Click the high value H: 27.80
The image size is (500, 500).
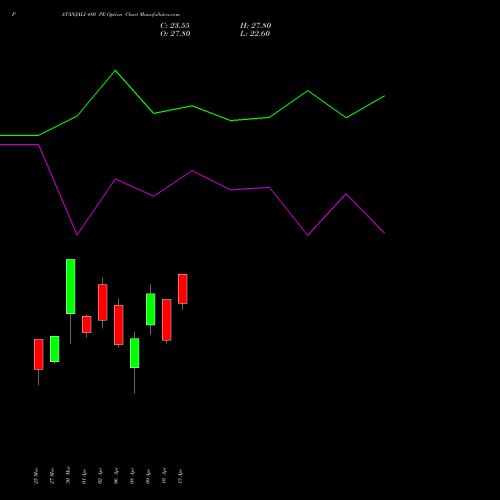255,26
